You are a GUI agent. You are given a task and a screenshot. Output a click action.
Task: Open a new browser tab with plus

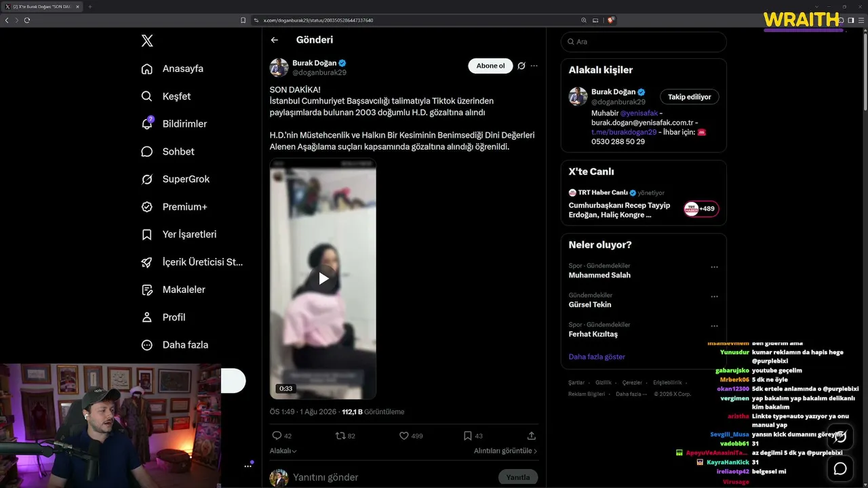point(90,7)
